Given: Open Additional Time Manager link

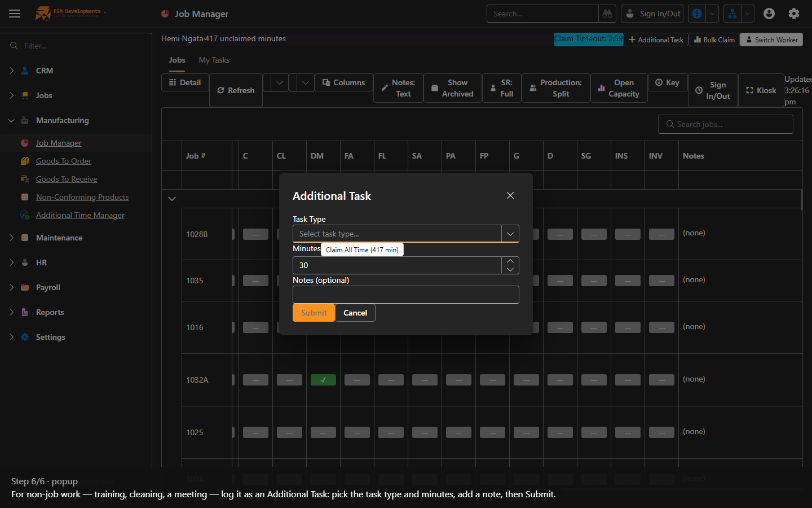Looking at the screenshot, I should 80,215.
